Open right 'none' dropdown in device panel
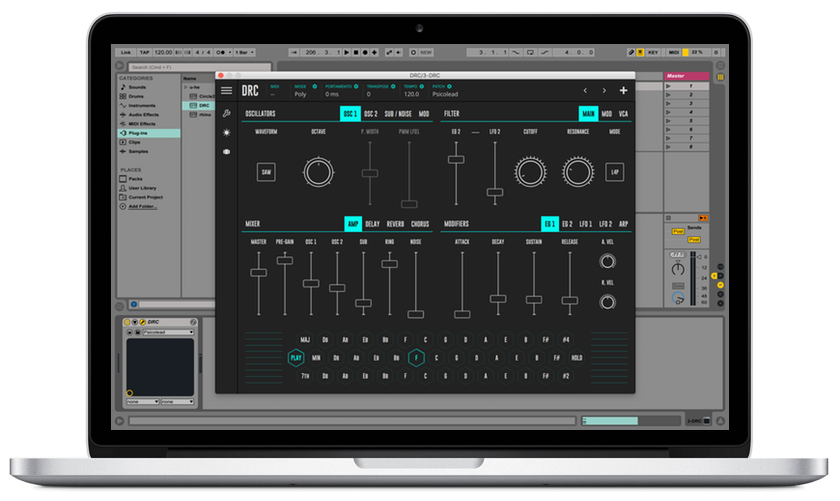 [x=177, y=401]
